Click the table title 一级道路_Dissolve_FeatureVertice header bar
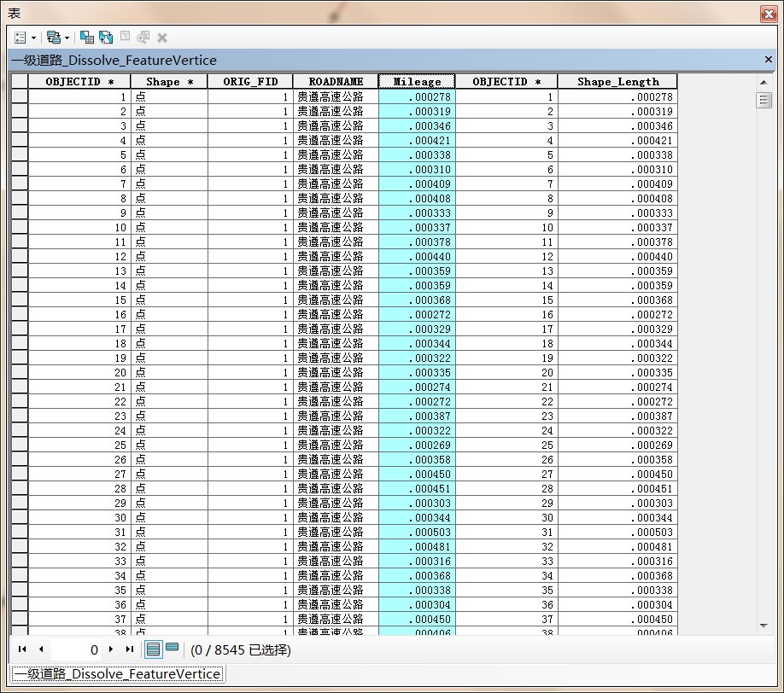784x693 pixels. pos(392,60)
